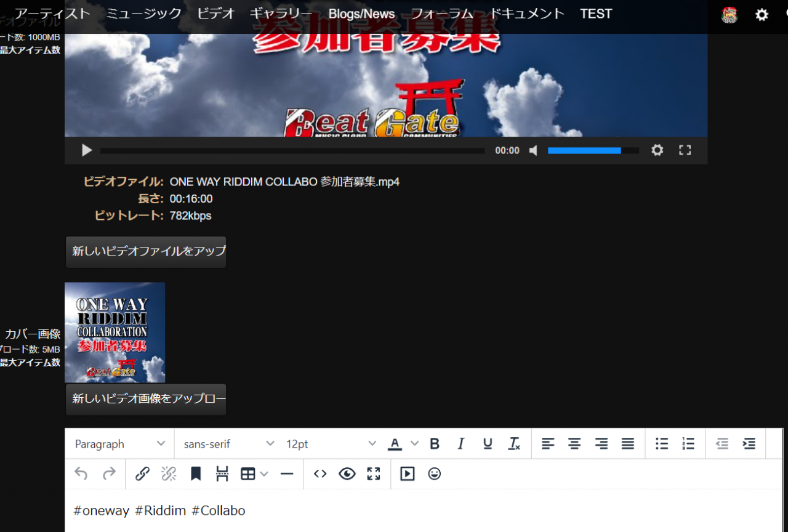Go to the ビデオ section
788x532 pixels.
[216, 14]
